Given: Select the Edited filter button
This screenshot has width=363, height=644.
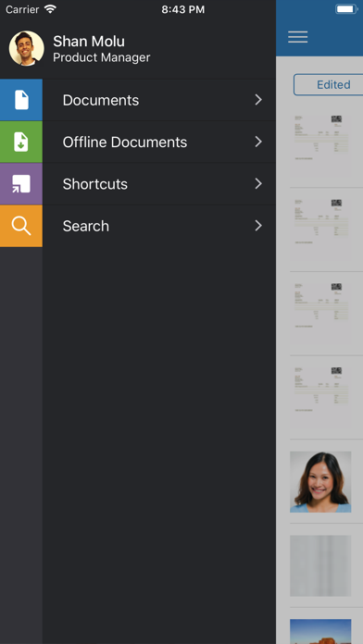Looking at the screenshot, I should [328, 84].
